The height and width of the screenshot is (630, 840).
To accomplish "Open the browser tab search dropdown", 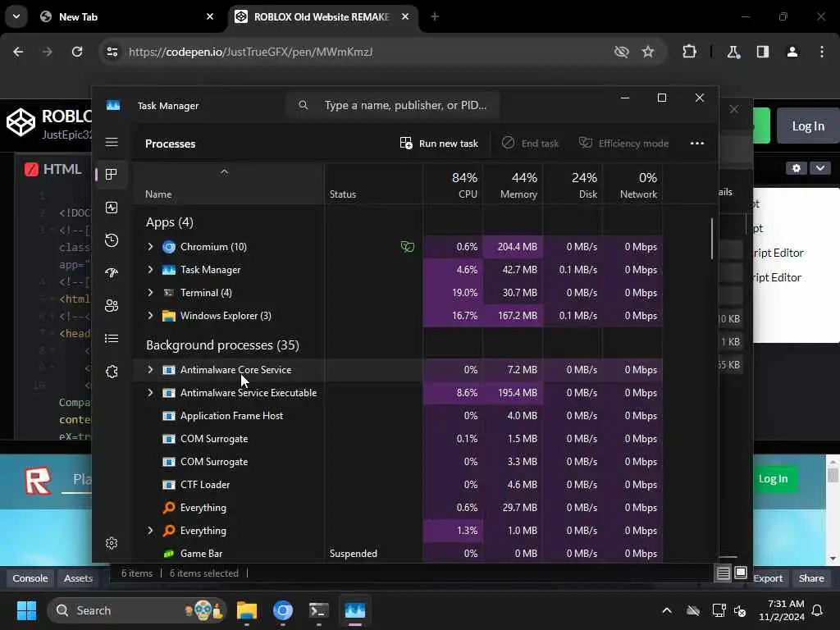I will click(x=16, y=16).
